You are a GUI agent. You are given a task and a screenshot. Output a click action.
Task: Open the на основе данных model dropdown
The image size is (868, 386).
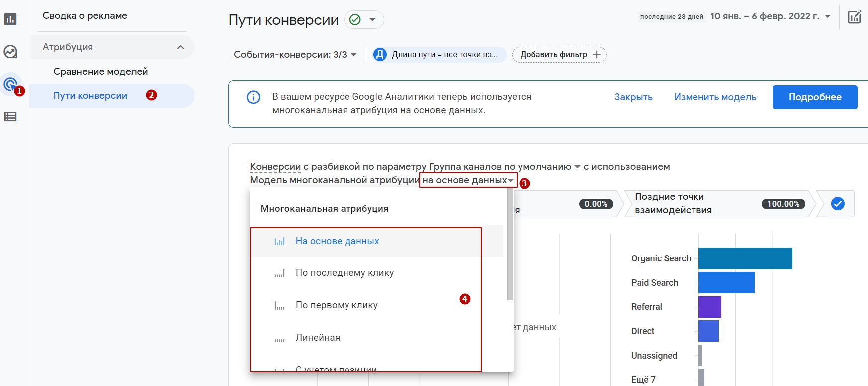coord(468,180)
